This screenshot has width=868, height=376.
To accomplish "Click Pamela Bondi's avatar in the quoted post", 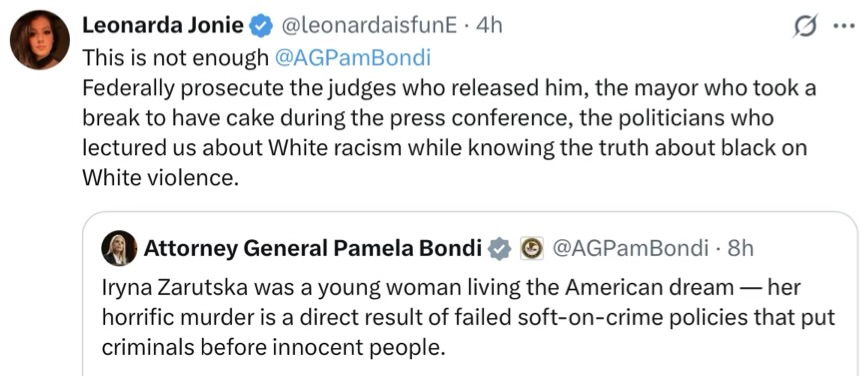I will click(119, 248).
